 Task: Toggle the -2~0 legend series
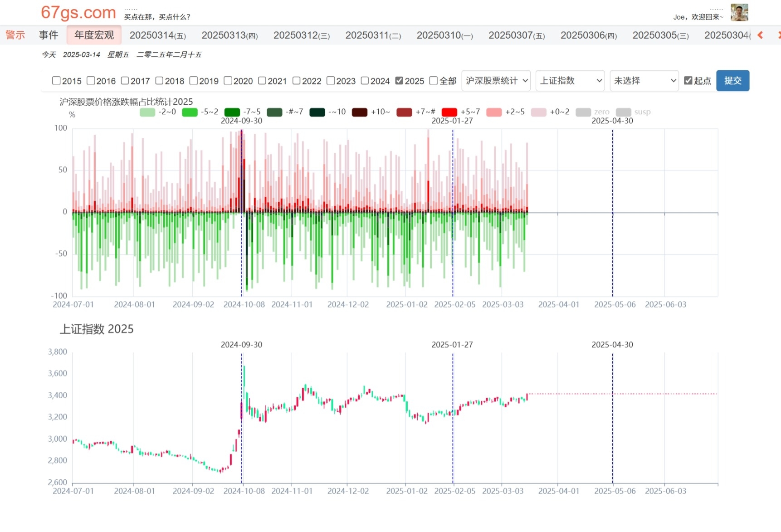coord(158,112)
